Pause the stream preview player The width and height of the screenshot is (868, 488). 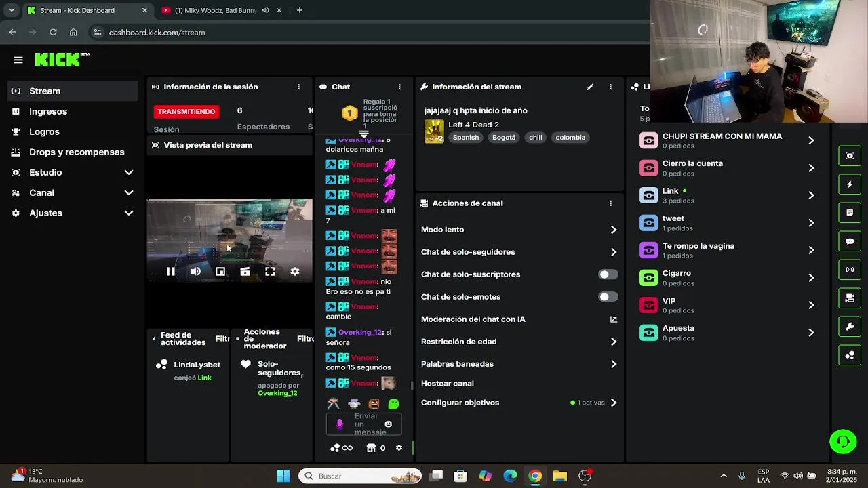point(171,272)
